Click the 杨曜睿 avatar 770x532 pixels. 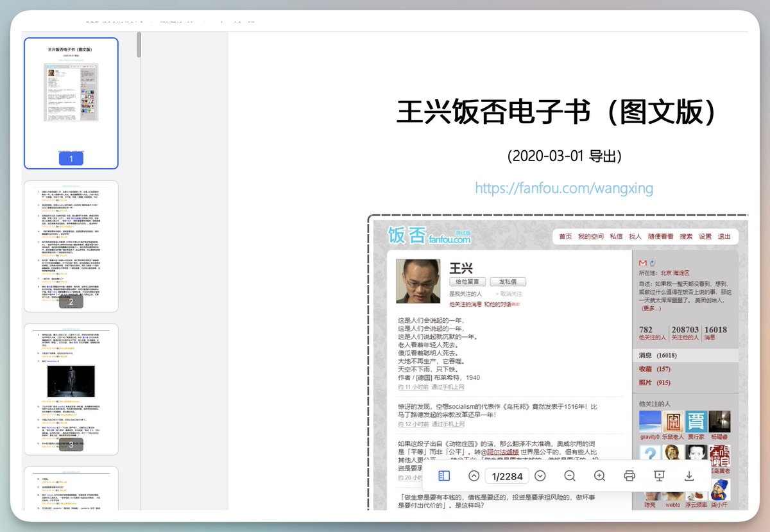pyautogui.click(x=719, y=422)
